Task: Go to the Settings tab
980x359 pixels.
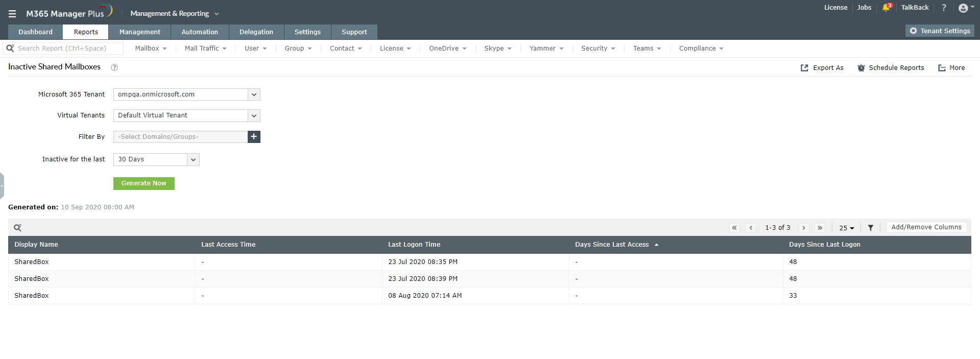Action: (x=307, y=32)
